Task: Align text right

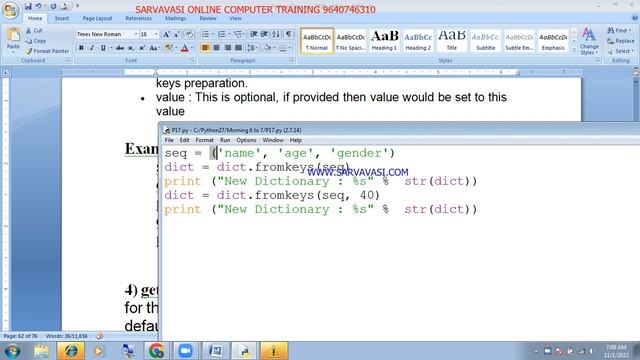Action: [227, 48]
